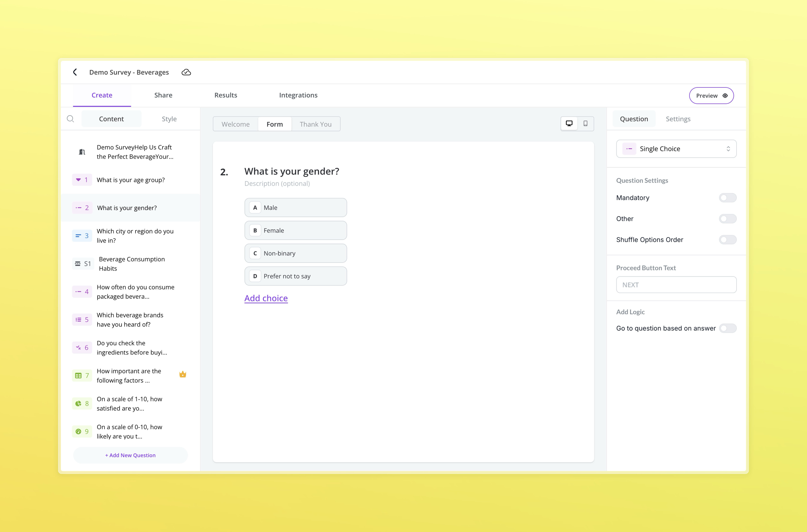Click choice letter B badge
The image size is (807, 532).
pos(255,230)
